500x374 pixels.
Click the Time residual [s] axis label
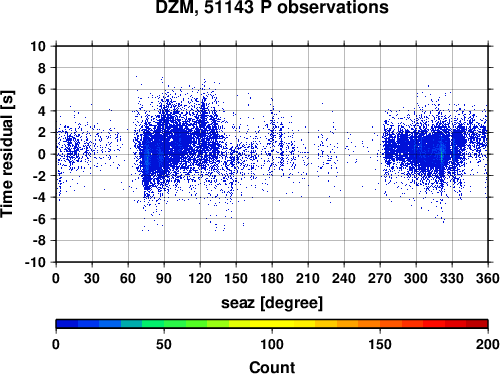click(7, 154)
